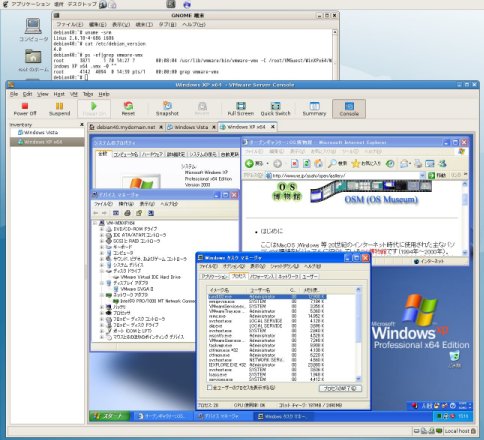Viewport: 484px width, 440px height.
Task: Take a Snapshot using the toolbar icon
Action: pos(167,106)
